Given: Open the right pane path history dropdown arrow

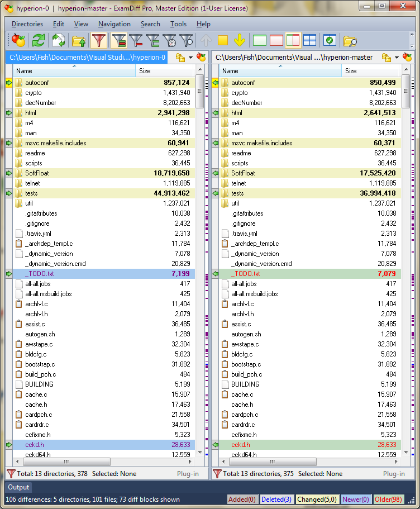Looking at the screenshot, I should tap(397, 58).
